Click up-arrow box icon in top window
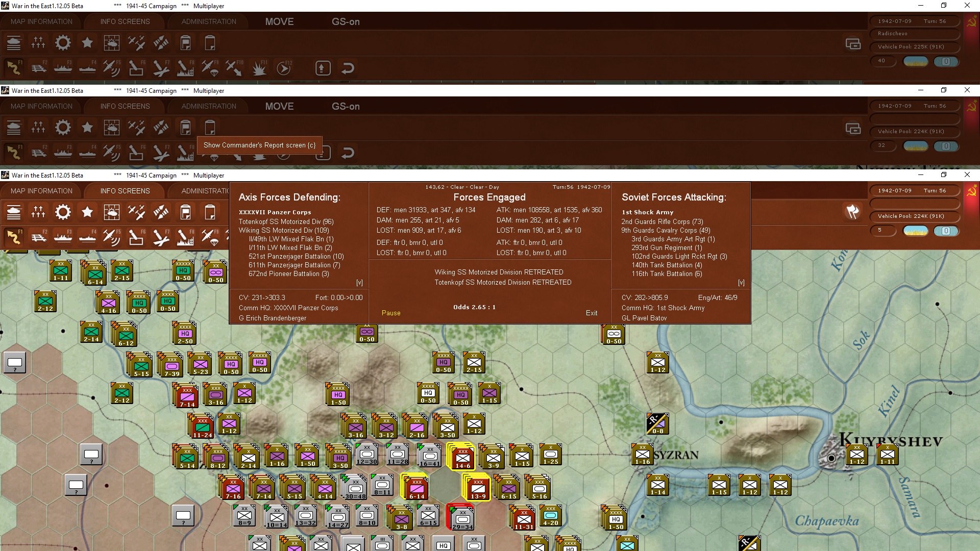This screenshot has height=551, width=980. pyautogui.click(x=323, y=68)
